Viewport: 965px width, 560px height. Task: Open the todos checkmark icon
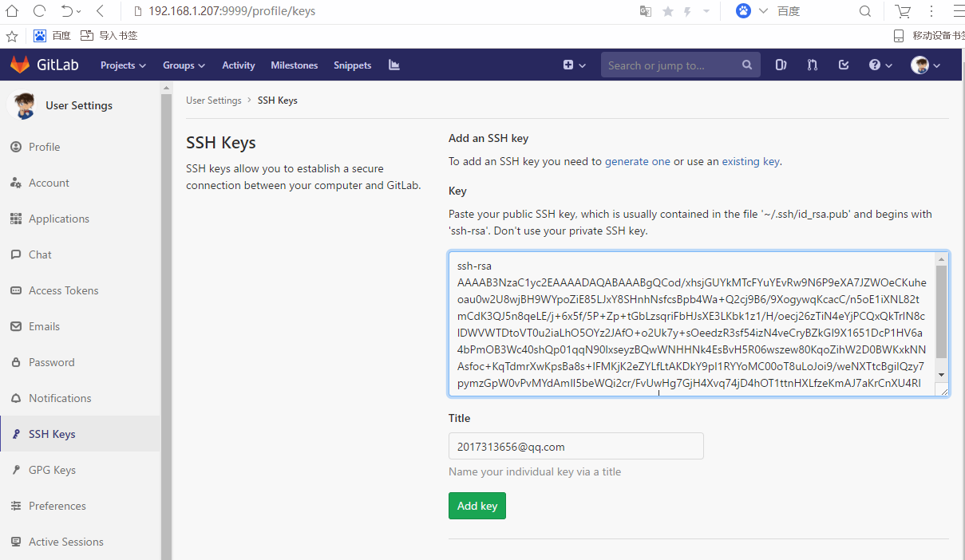point(843,65)
